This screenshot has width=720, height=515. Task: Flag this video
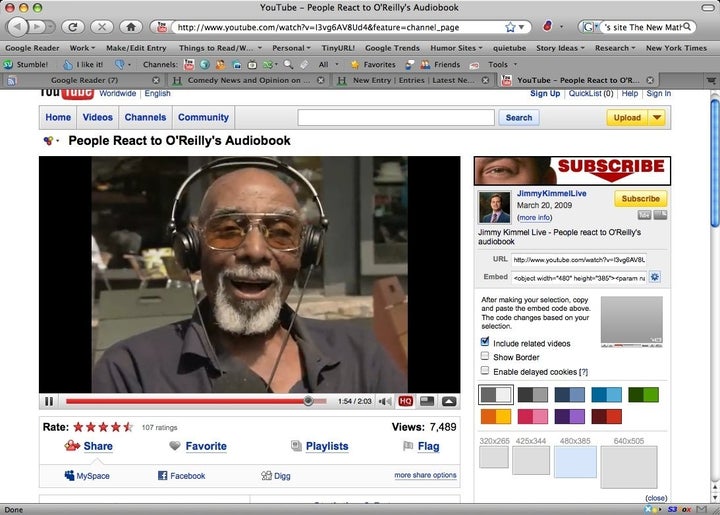click(x=428, y=446)
